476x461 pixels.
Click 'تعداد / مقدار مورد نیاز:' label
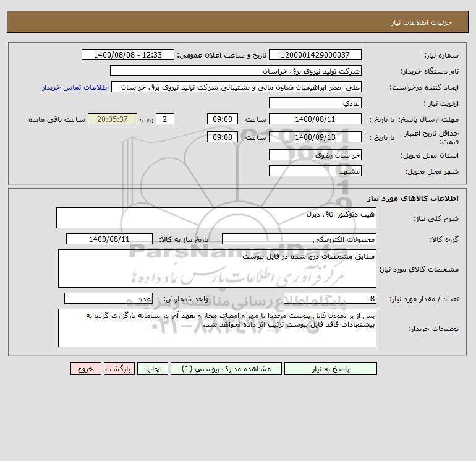tap(424, 299)
